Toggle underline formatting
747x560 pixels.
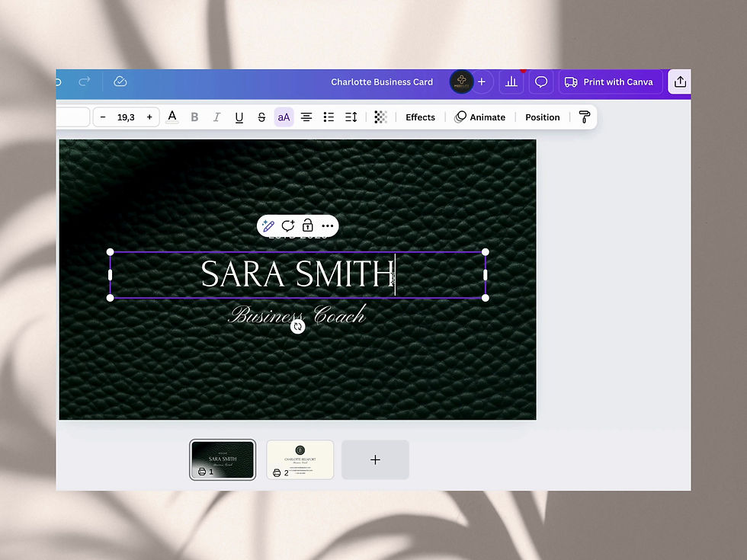(x=239, y=117)
